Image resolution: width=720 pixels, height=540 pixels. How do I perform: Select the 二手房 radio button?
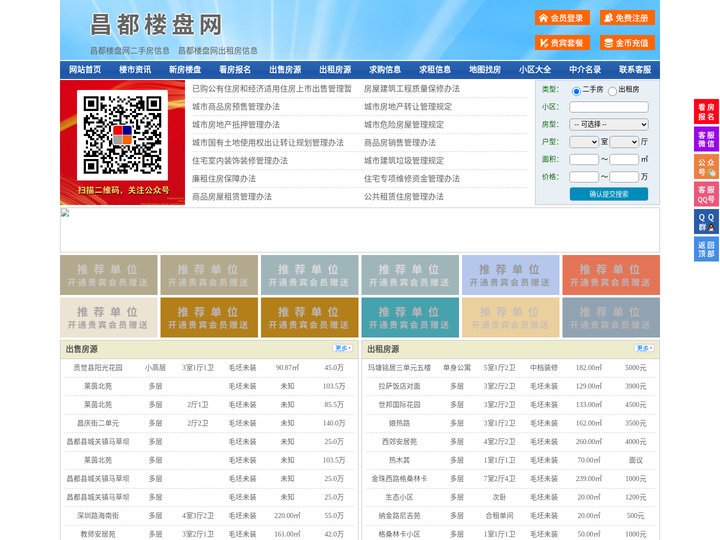(576, 91)
